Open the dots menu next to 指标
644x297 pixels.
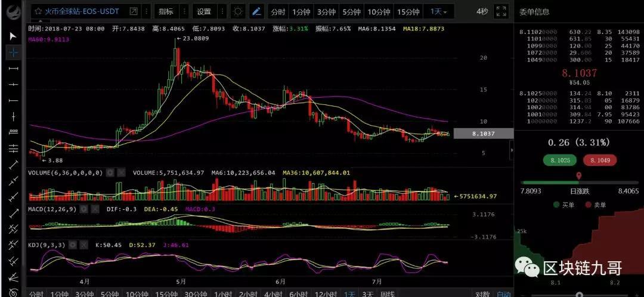coord(184,11)
